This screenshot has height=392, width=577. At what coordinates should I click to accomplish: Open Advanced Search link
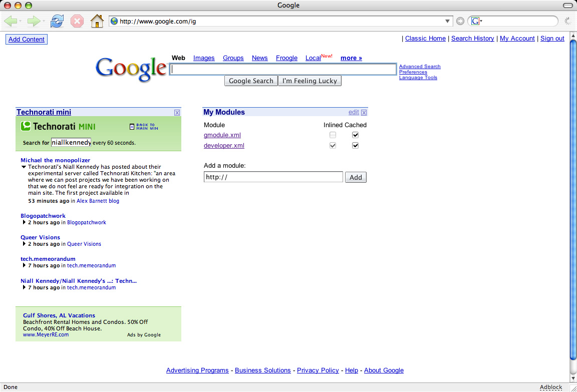420,67
